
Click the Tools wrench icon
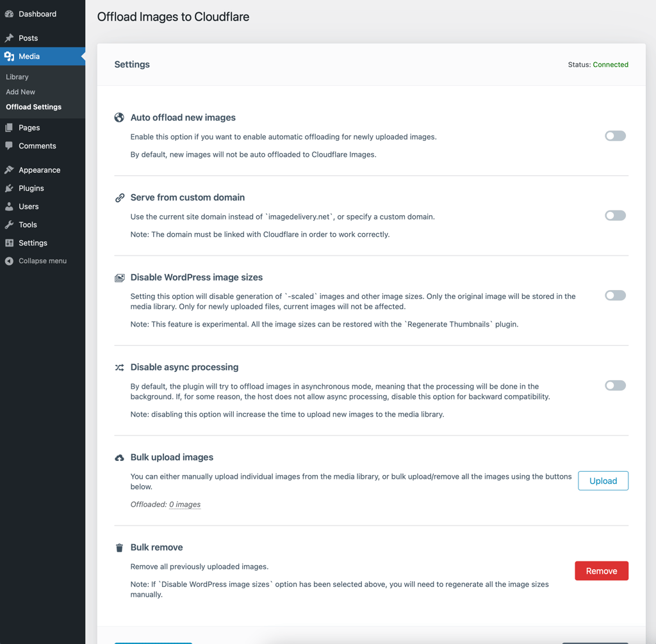(9, 225)
